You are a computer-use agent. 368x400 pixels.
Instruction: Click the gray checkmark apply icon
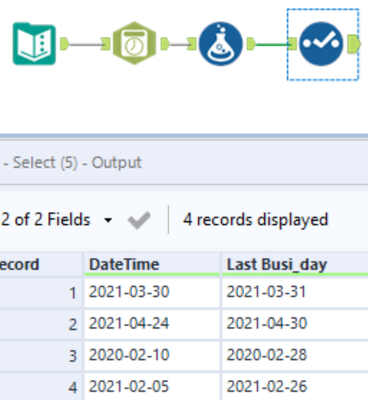pos(139,220)
